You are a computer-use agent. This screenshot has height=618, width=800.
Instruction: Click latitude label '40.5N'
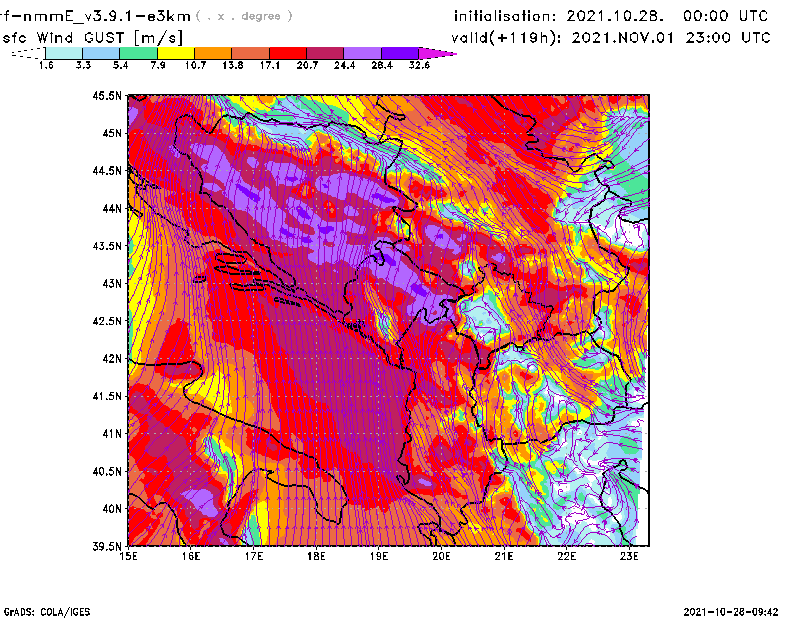click(x=107, y=472)
